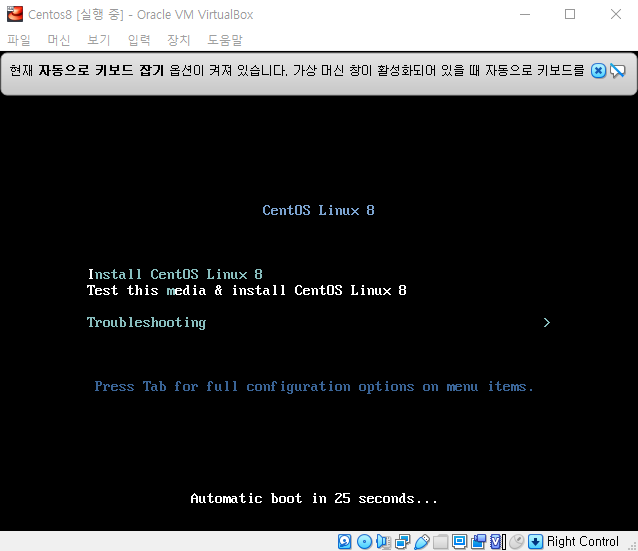638x551 pixels.
Task: Click the hard disk activity status icon
Action: (345, 542)
